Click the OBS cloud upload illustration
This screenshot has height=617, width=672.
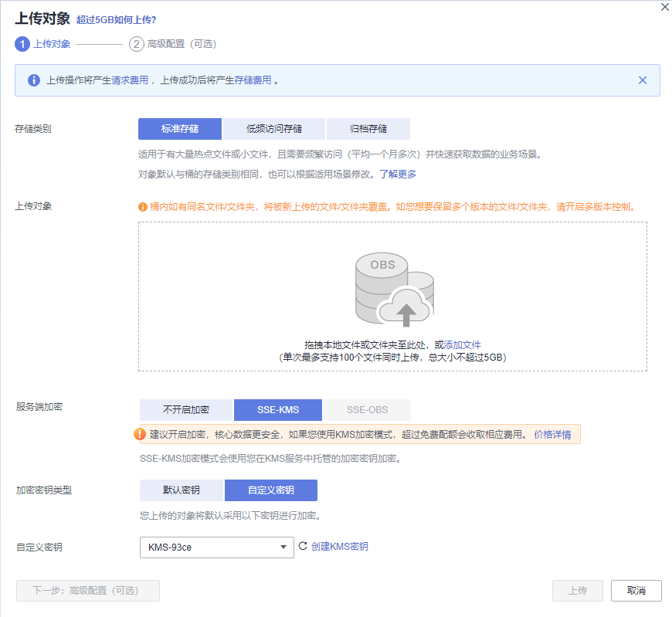tap(395, 290)
